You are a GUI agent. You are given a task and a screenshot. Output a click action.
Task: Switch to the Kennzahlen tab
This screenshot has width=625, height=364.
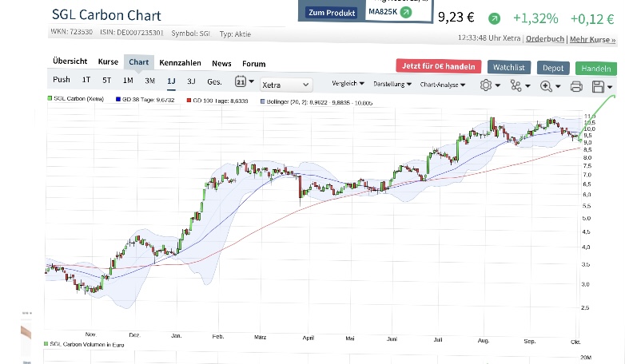pyautogui.click(x=181, y=63)
